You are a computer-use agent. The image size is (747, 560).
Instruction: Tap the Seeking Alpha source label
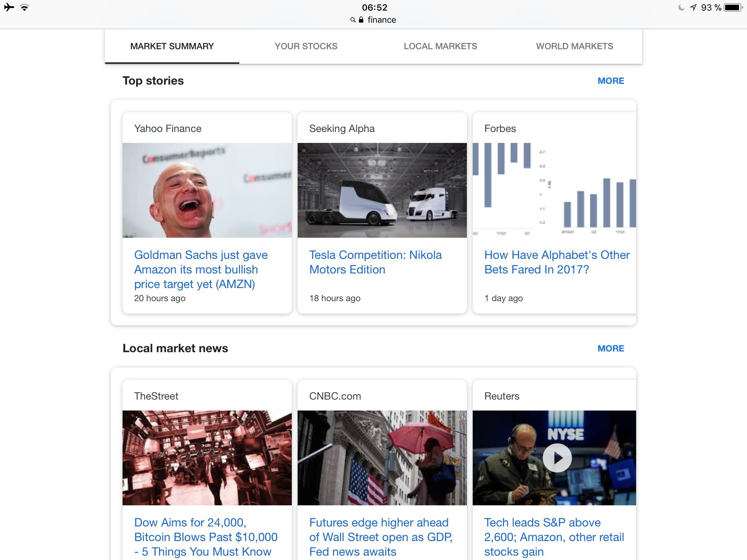click(342, 129)
